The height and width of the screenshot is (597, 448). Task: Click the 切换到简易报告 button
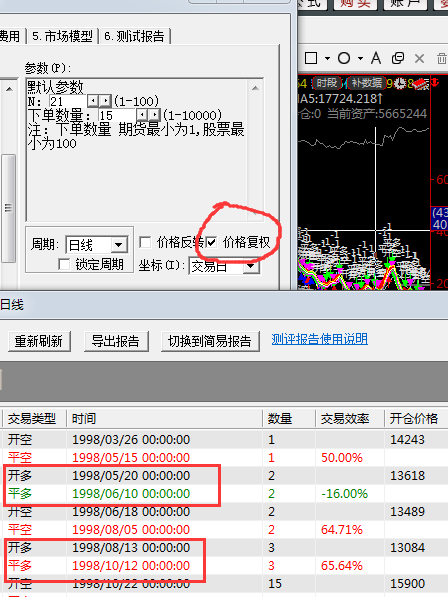(x=210, y=341)
